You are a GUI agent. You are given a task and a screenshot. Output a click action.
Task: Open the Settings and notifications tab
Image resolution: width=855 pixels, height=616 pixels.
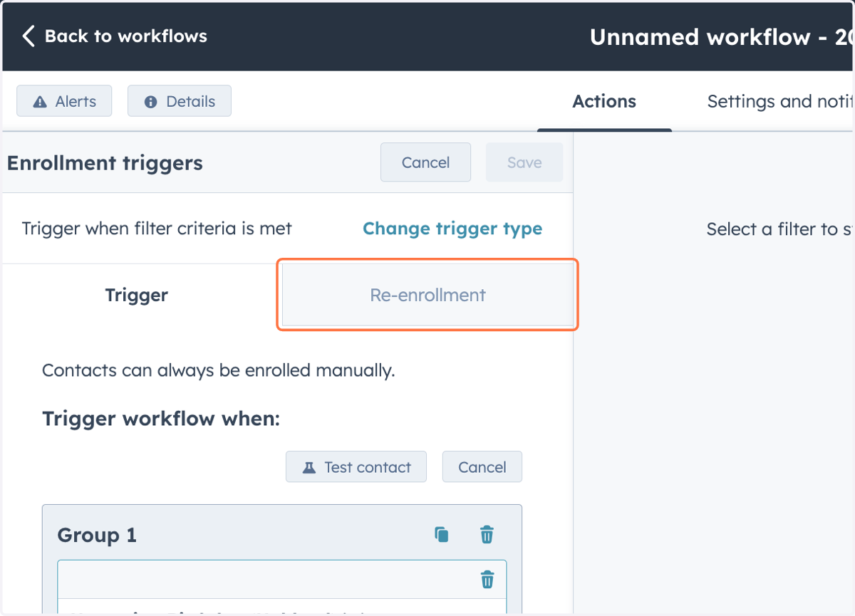point(780,101)
